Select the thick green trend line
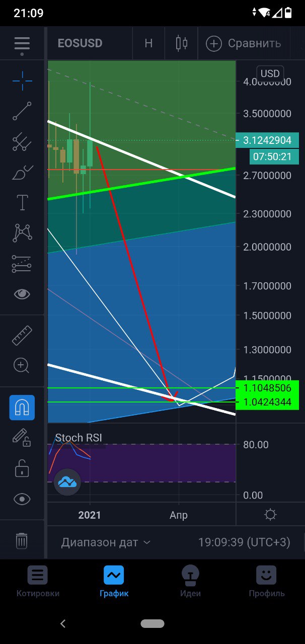 [x=141, y=184]
